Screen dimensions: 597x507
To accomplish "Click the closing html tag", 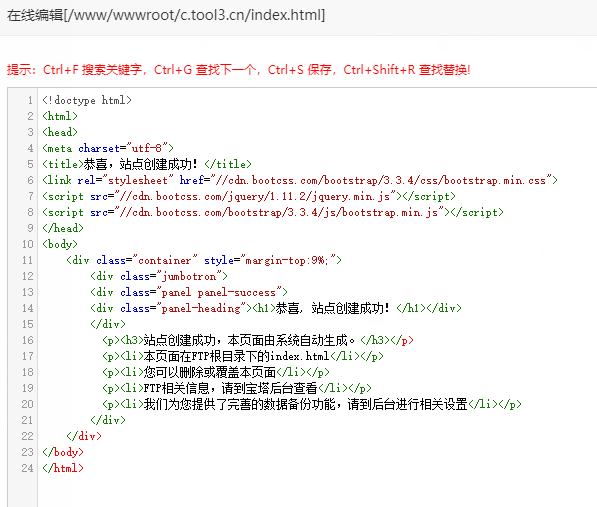I will click(x=63, y=468).
